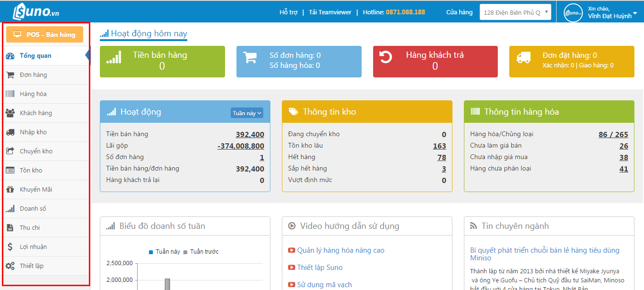Click the Tiền bán hàng value 392,400

click(250, 135)
